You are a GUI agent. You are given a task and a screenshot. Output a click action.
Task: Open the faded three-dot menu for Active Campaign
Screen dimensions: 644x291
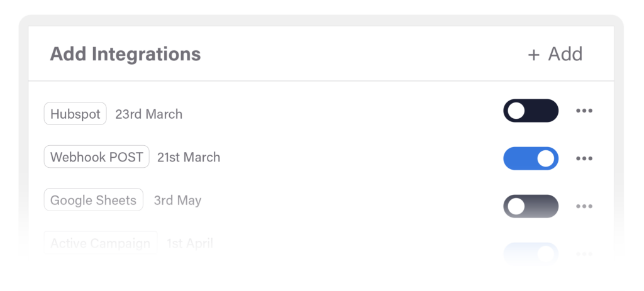584,253
